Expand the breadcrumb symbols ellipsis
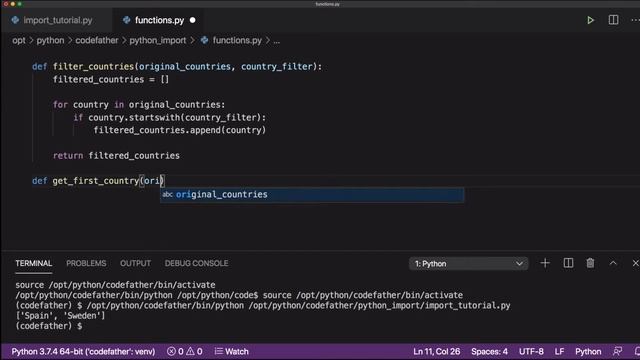This screenshot has width=640, height=360. [277, 41]
